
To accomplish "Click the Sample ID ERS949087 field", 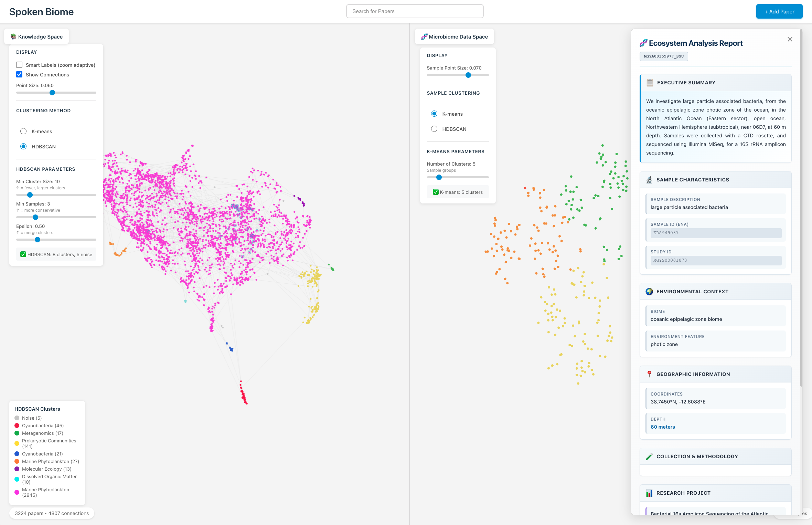I will pyautogui.click(x=716, y=233).
